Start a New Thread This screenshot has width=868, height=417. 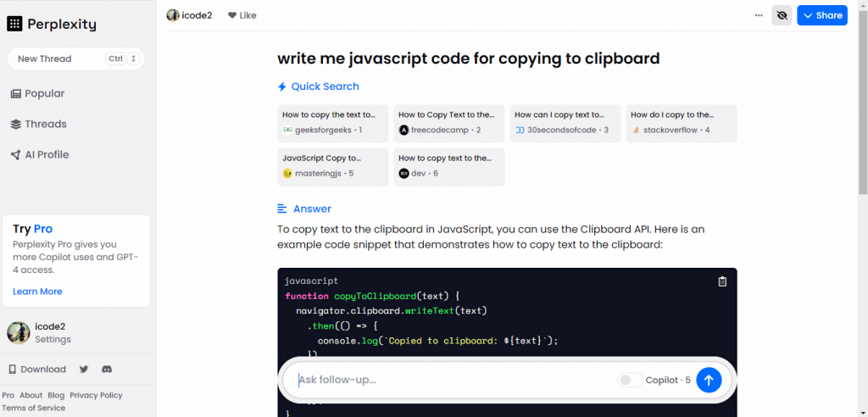75,58
